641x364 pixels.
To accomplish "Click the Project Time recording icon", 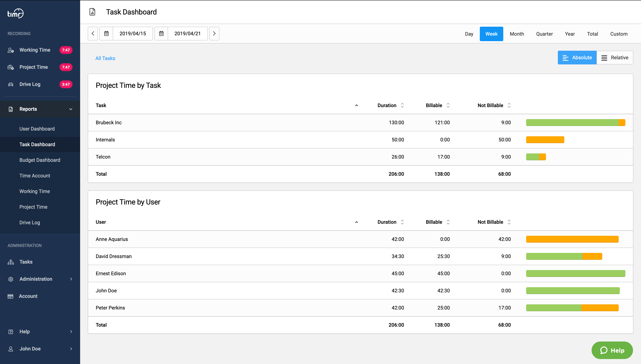I will click(10, 67).
